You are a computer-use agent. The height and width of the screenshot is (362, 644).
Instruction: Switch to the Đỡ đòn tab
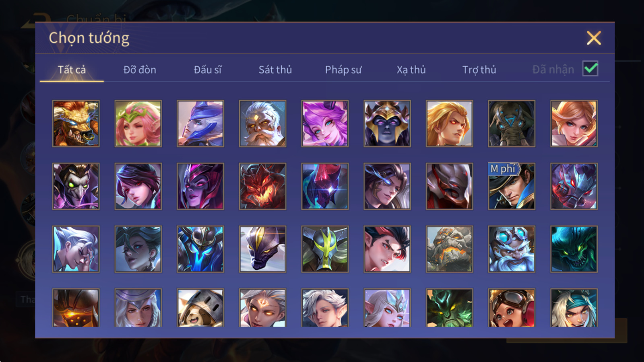[140, 70]
